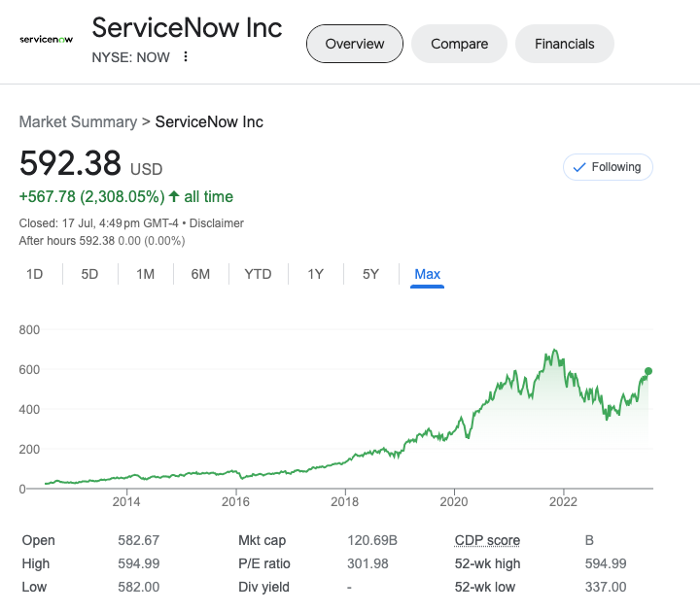Select the 5D time range

(x=89, y=274)
